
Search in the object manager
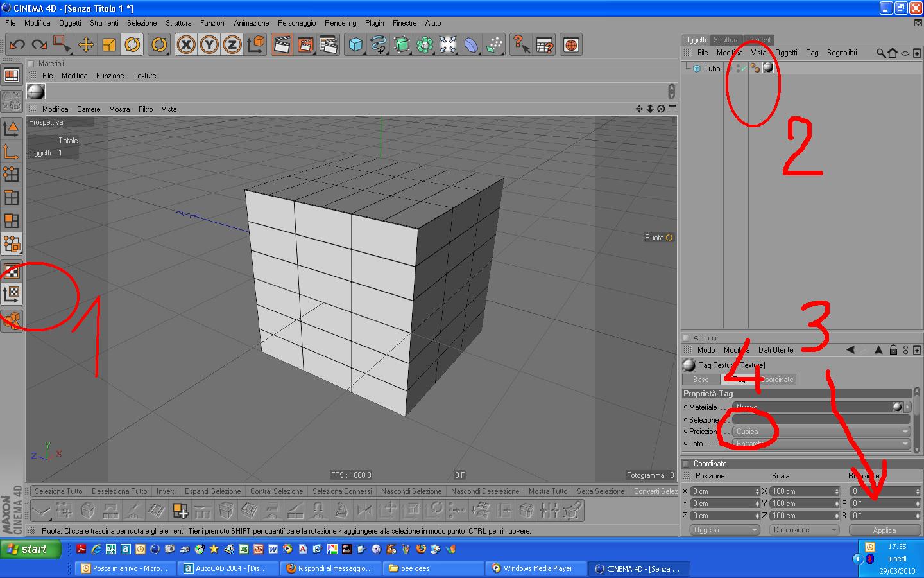pyautogui.click(x=881, y=53)
